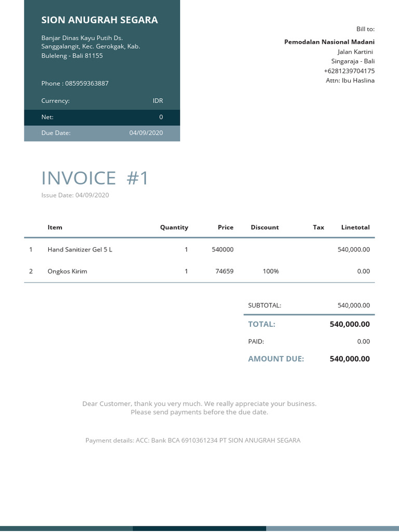Click the 'Discount' column header
The height and width of the screenshot is (532, 399).
tap(264, 228)
